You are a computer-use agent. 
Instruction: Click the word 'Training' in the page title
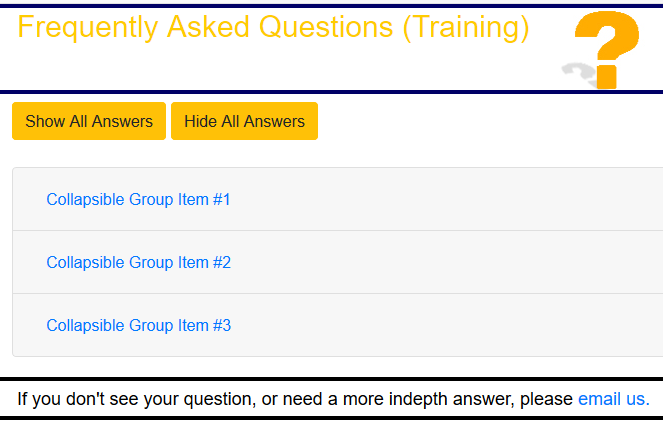click(466, 28)
